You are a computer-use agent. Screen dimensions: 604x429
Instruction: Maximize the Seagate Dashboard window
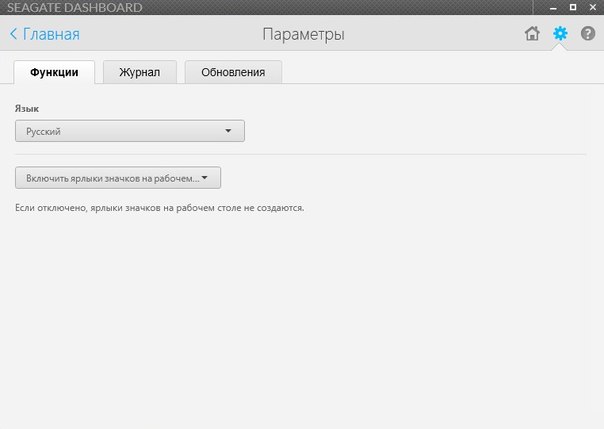572,7
